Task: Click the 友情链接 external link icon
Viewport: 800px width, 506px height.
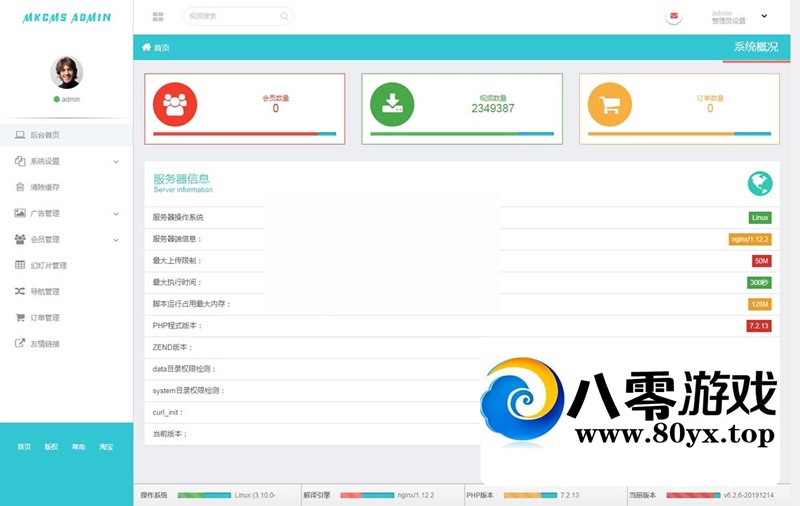Action: [x=20, y=343]
